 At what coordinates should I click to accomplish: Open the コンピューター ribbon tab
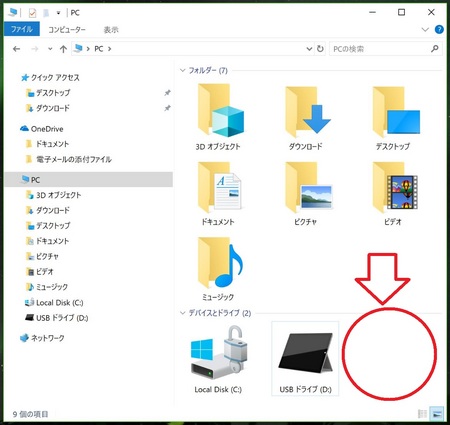pyautogui.click(x=67, y=30)
